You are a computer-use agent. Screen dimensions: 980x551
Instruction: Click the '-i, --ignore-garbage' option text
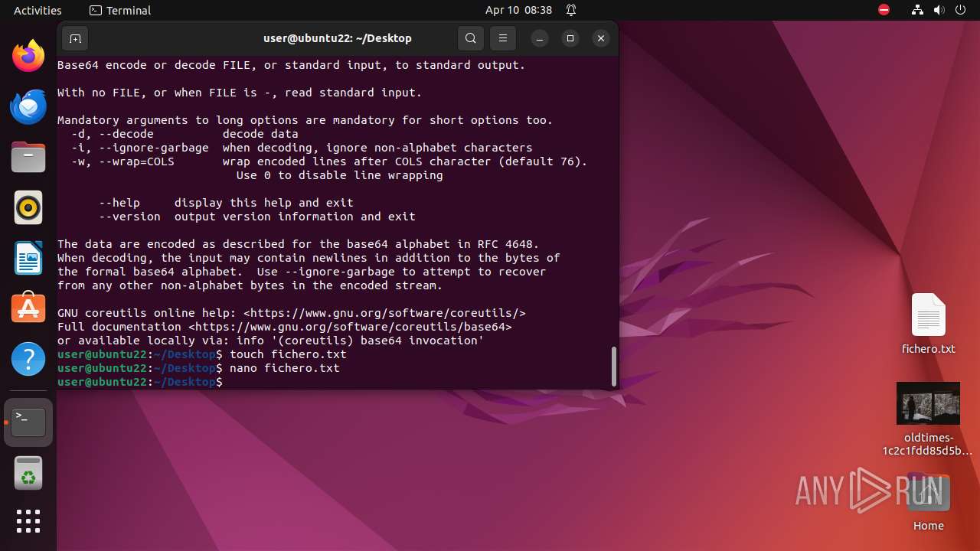coord(140,148)
